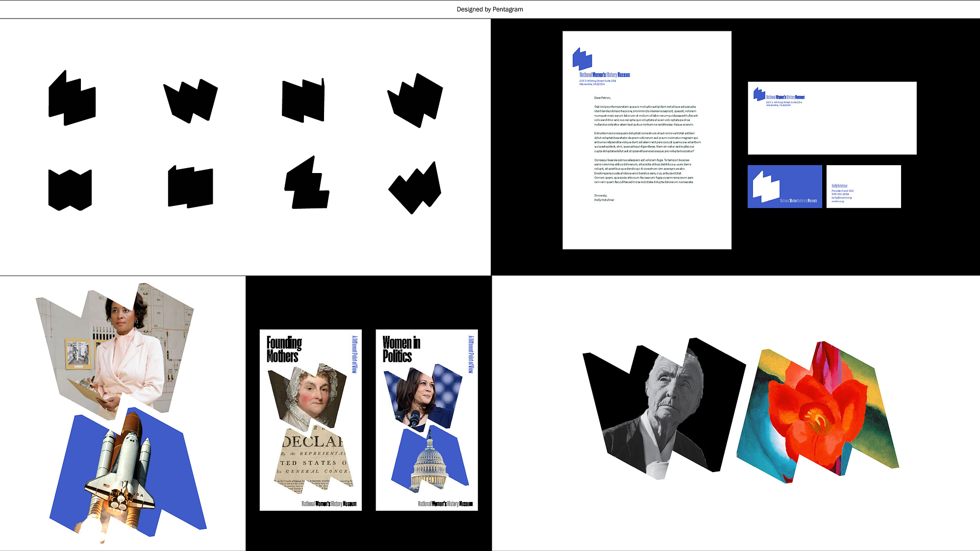
Task: Click 'President and CEO' on the business card
Action: pyautogui.click(x=842, y=191)
